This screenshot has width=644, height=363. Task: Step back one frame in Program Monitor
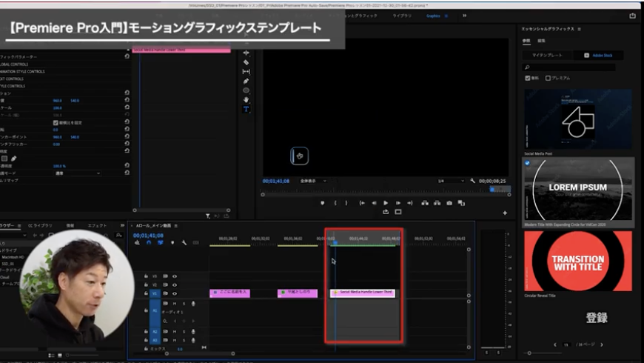[x=374, y=203]
